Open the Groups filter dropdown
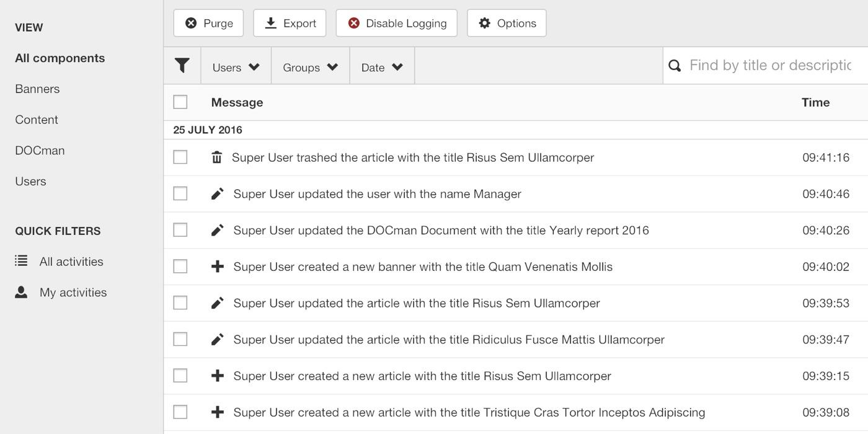Image resolution: width=868 pixels, height=434 pixels. (x=310, y=67)
